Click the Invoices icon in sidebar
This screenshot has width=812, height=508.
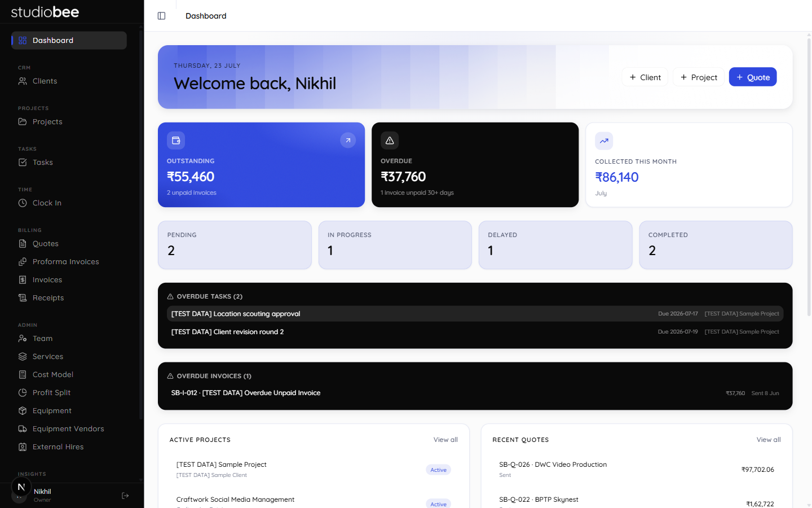click(x=23, y=279)
